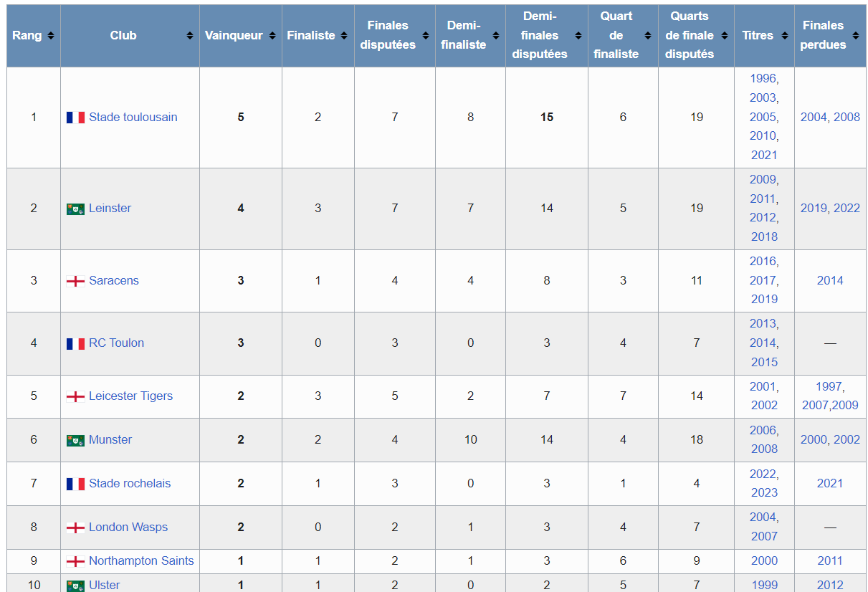Screen dimensions: 868x592
Task: Go to Munster club article
Action: (x=110, y=440)
